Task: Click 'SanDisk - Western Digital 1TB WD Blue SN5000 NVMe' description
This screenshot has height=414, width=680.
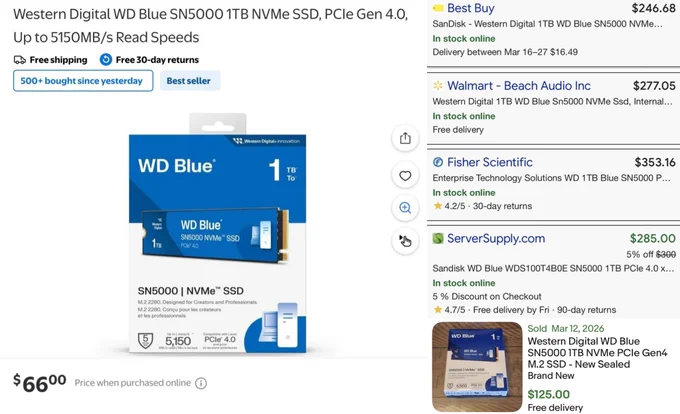Action: coord(547,24)
